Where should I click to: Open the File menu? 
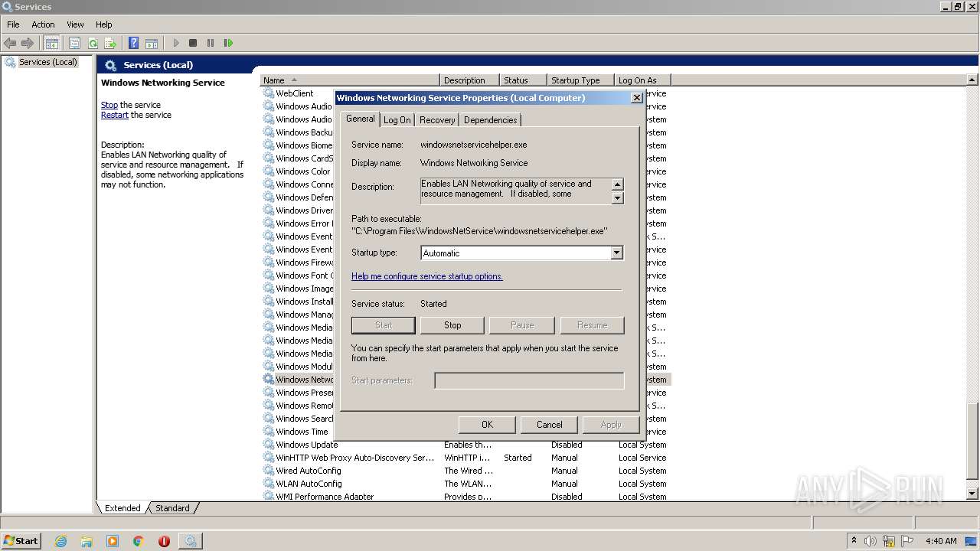(13, 24)
